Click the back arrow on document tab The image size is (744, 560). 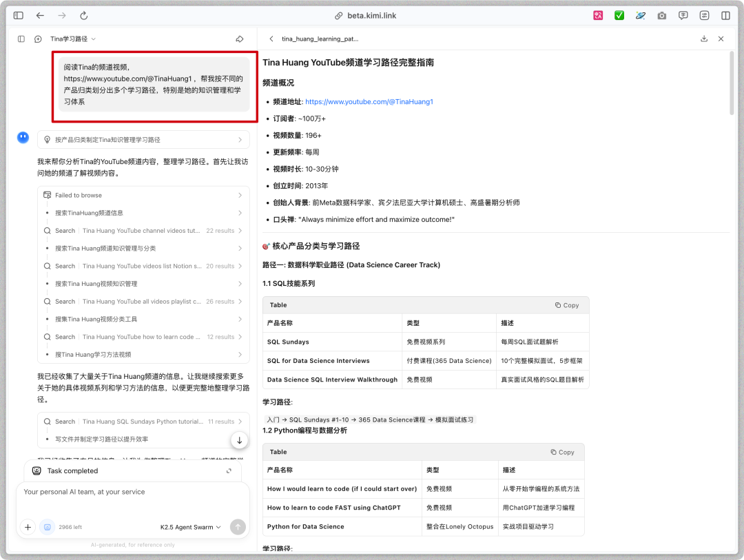click(271, 39)
